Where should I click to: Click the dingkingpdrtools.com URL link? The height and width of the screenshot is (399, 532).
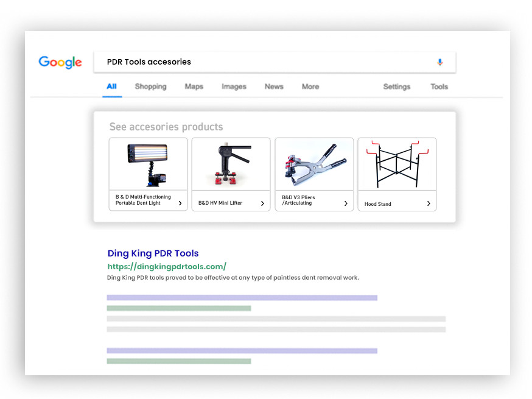click(x=167, y=266)
